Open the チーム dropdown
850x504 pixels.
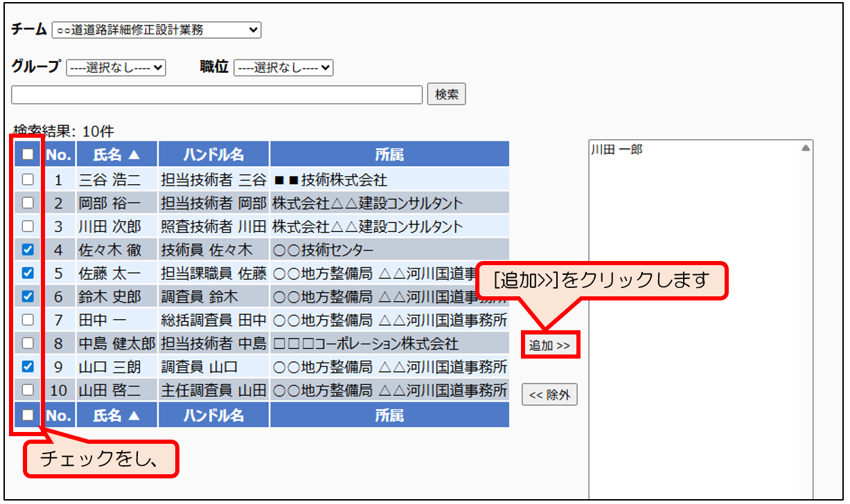(x=156, y=30)
